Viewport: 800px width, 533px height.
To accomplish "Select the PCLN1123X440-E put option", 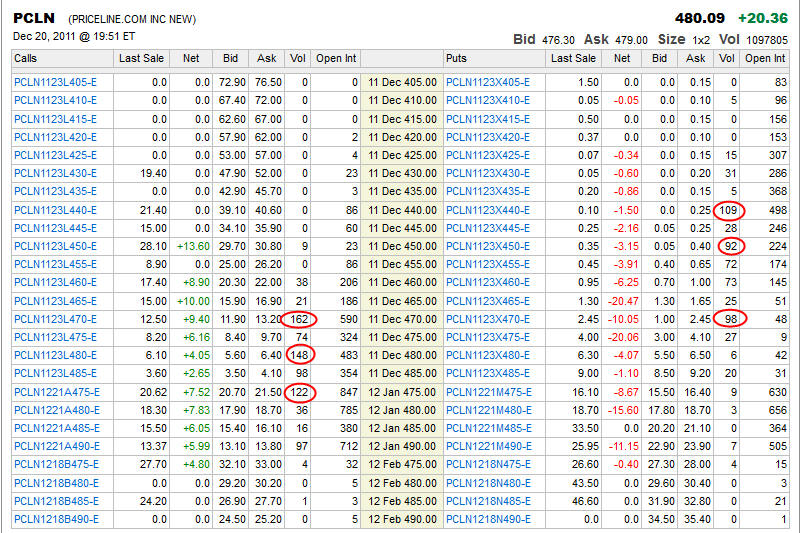I will (488, 210).
